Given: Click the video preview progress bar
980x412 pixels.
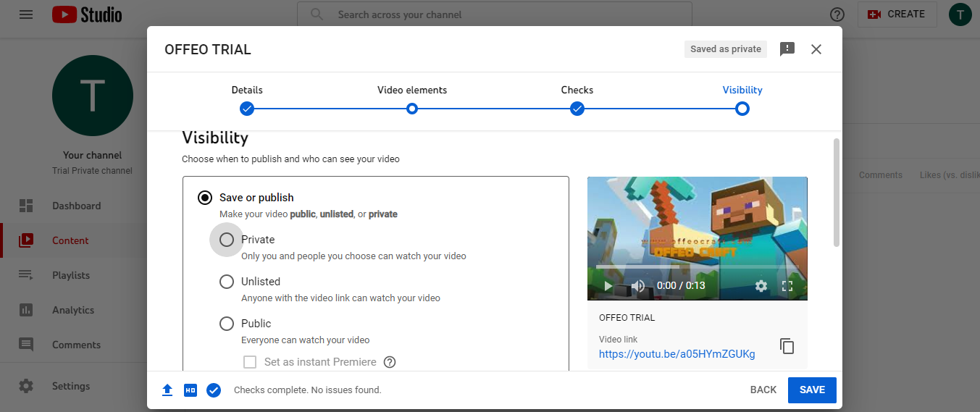Looking at the screenshot, I should point(698,267).
